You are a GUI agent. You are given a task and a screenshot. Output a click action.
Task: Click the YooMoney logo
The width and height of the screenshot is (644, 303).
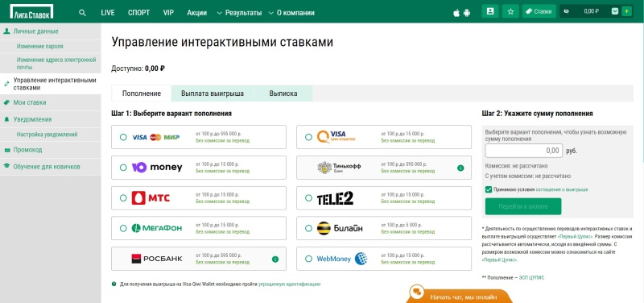tap(157, 168)
